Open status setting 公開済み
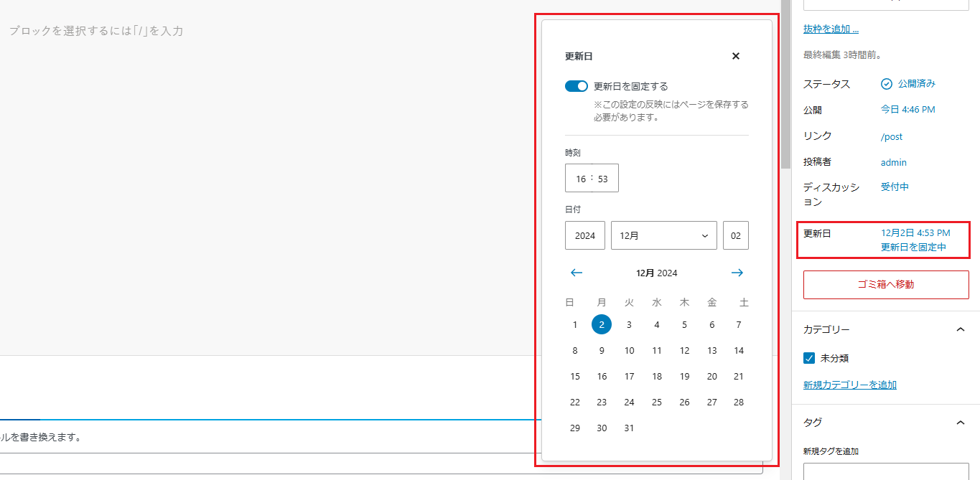The width and height of the screenshot is (980, 480). click(x=908, y=84)
